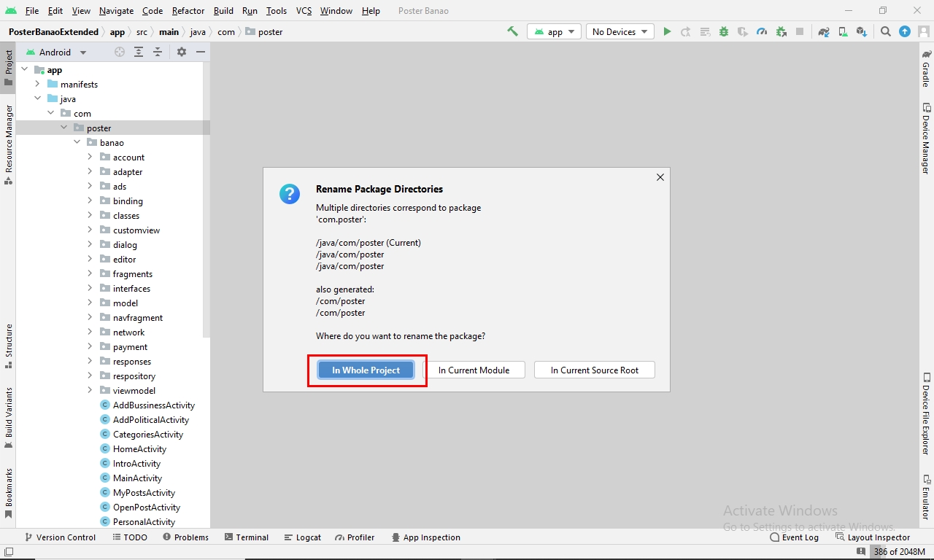Viewport: 934px width, 560px height.
Task: Open the Refactor menu
Action: tap(188, 11)
